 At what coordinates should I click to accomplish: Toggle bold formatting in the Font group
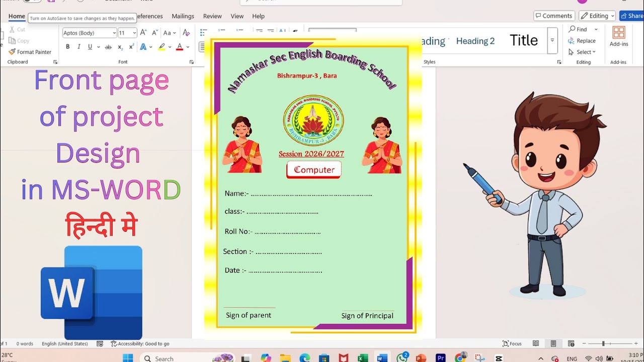click(x=67, y=47)
